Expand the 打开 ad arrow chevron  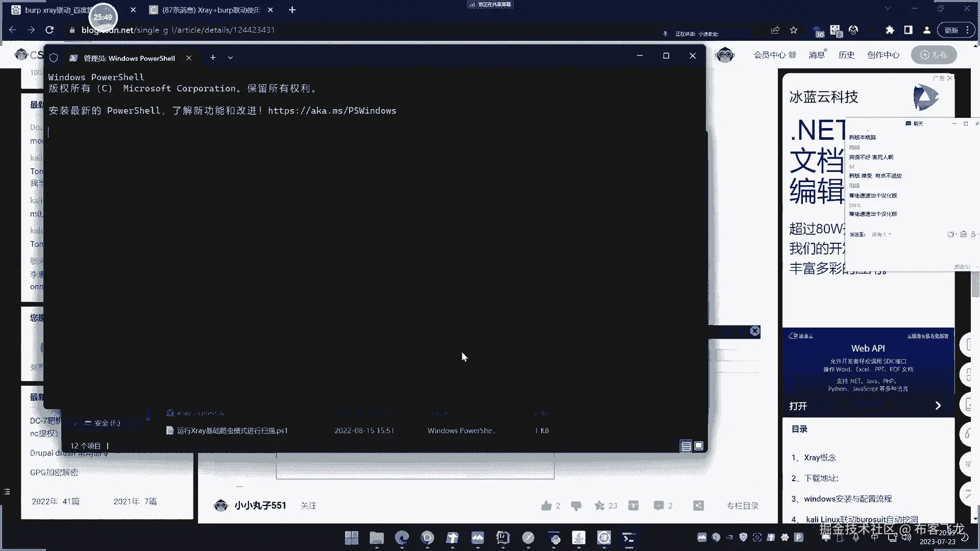(x=938, y=406)
